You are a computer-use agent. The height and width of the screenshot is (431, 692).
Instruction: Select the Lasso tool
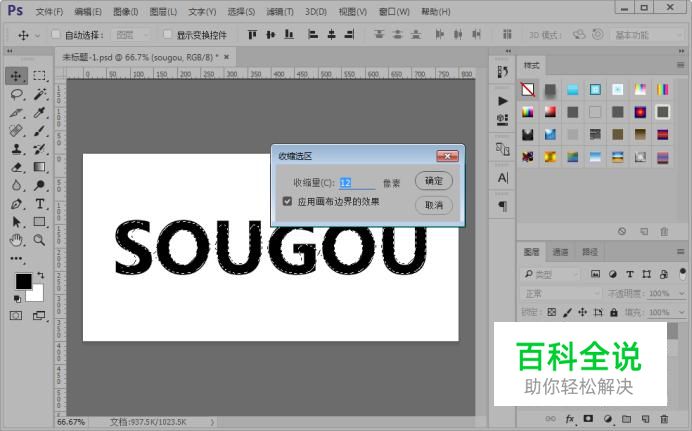pyautogui.click(x=16, y=94)
